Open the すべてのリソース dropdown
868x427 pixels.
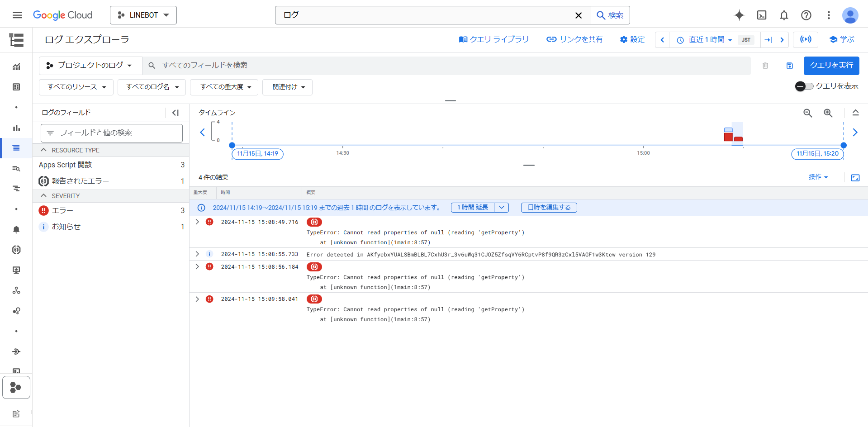pyautogui.click(x=76, y=87)
